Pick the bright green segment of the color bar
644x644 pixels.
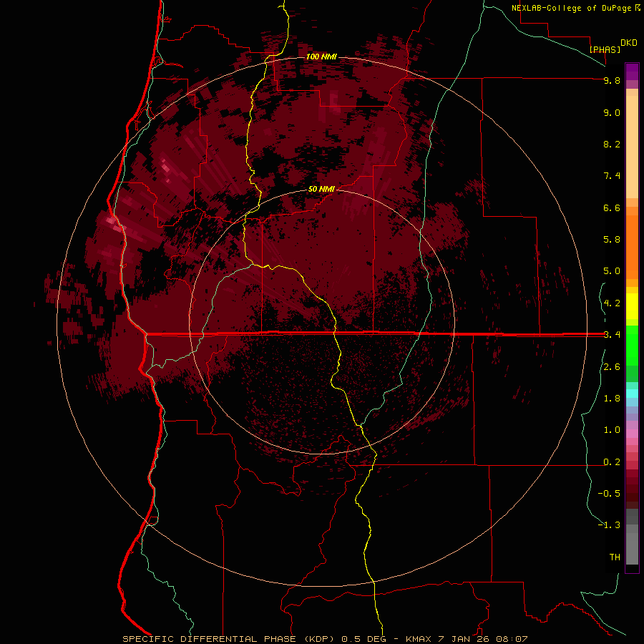(632, 345)
